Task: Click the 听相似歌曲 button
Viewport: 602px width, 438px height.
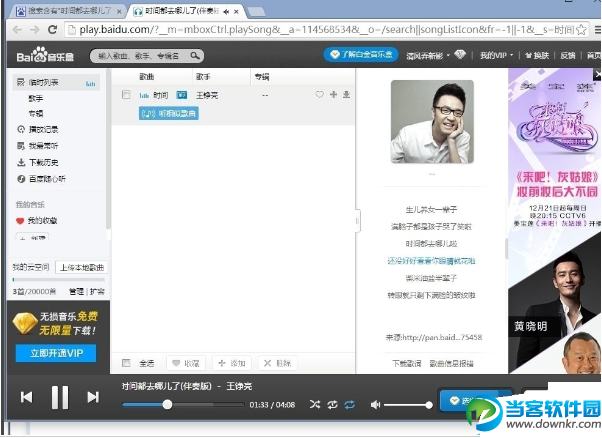Action: [x=167, y=113]
